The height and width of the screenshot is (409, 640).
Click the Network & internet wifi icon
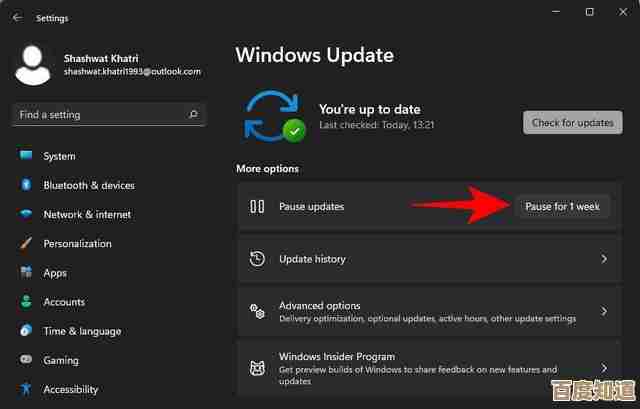[26, 214]
